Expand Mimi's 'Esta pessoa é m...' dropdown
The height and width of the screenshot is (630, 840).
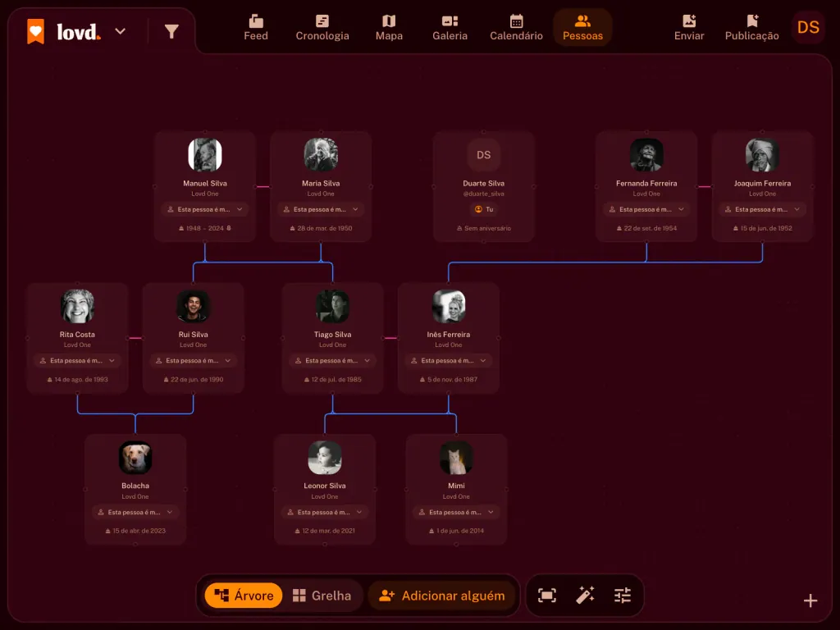[456, 512]
